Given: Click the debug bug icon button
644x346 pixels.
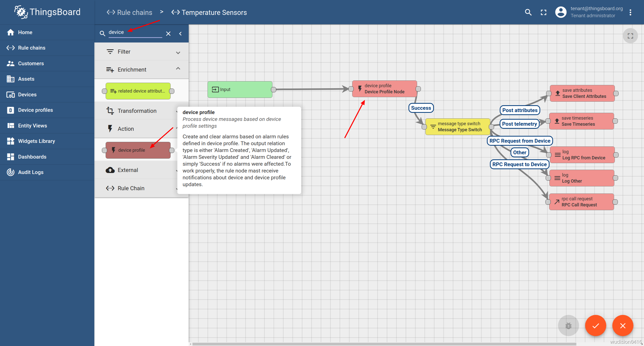Looking at the screenshot, I should [x=568, y=326].
